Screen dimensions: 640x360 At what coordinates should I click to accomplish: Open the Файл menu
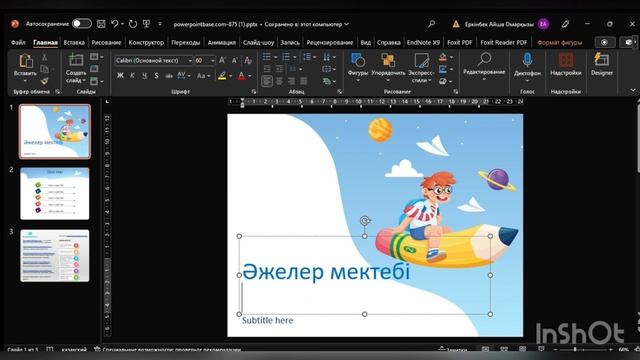tap(18, 42)
